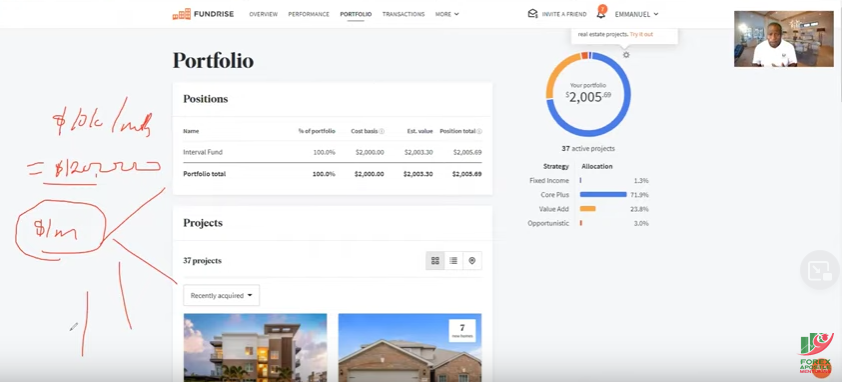Click the Try it out link
This screenshot has width=842, height=382.
641,34
